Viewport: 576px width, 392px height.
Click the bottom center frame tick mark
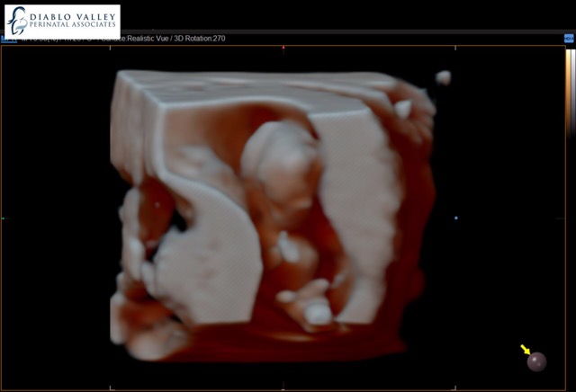tap(283, 388)
